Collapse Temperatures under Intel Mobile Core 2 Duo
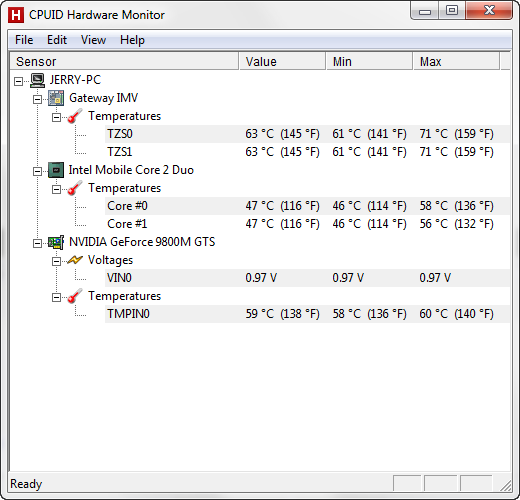Screen dimensions: 520x500 click(x=56, y=189)
